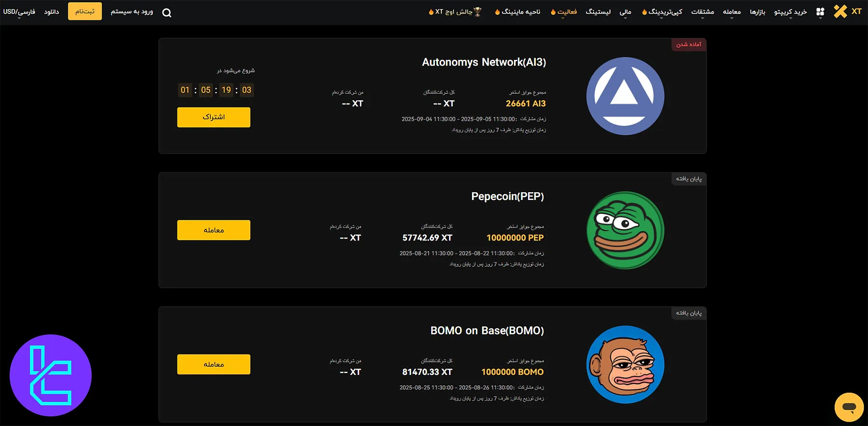
Task: Open the search icon in the navbar
Action: [x=167, y=13]
